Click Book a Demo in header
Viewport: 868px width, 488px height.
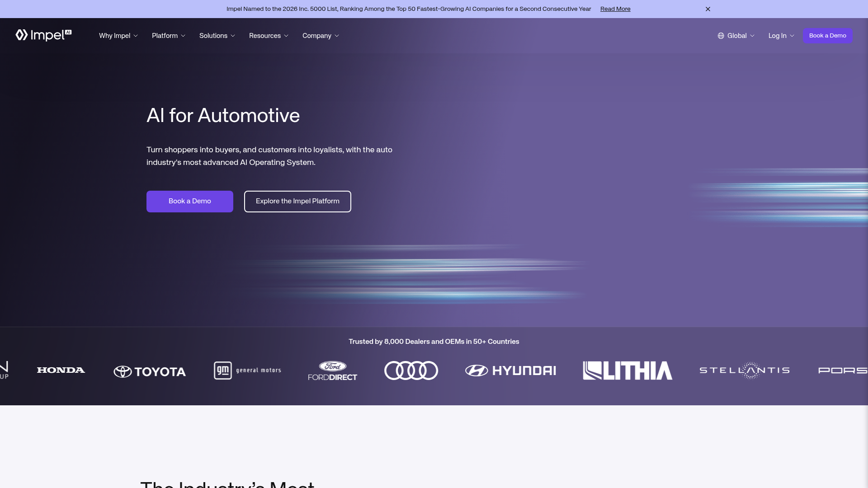(x=827, y=36)
